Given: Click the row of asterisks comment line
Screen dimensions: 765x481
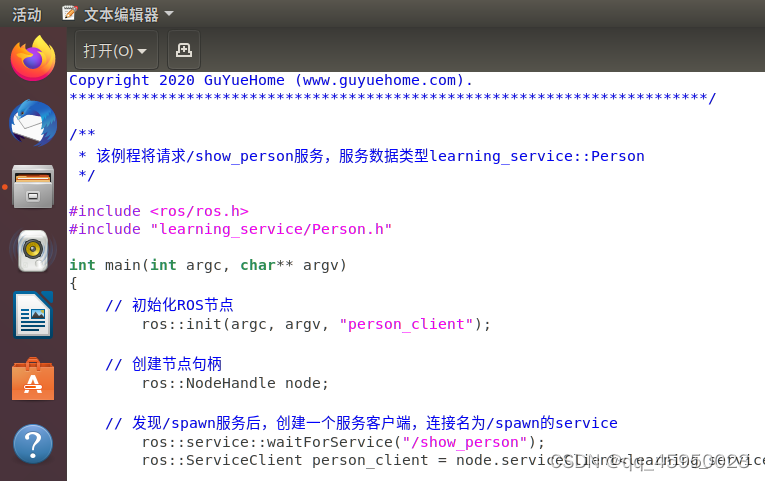Looking at the screenshot, I should tap(392, 98).
